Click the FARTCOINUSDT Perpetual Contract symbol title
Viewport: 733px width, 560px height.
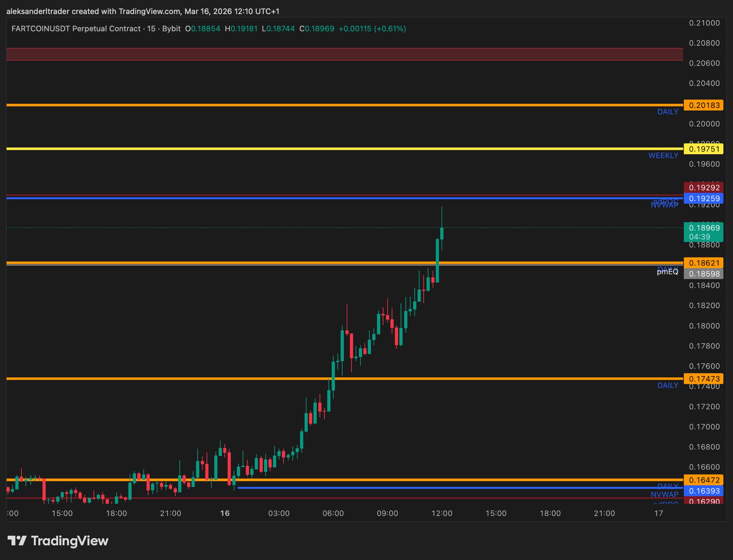point(76,29)
